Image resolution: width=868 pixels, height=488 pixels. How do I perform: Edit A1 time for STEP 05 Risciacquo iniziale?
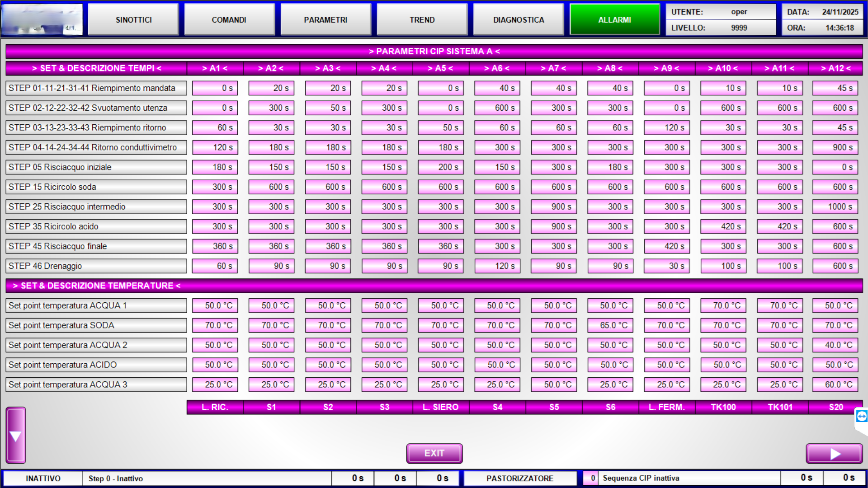click(x=215, y=167)
